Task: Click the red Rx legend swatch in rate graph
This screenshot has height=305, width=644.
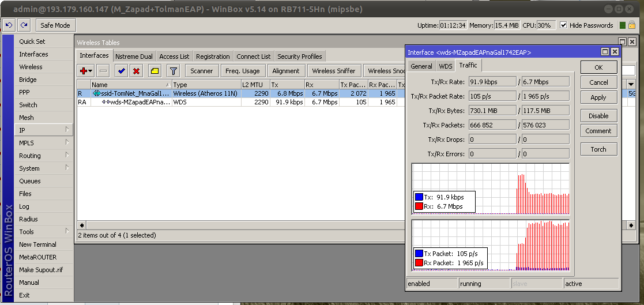Action: (419, 206)
